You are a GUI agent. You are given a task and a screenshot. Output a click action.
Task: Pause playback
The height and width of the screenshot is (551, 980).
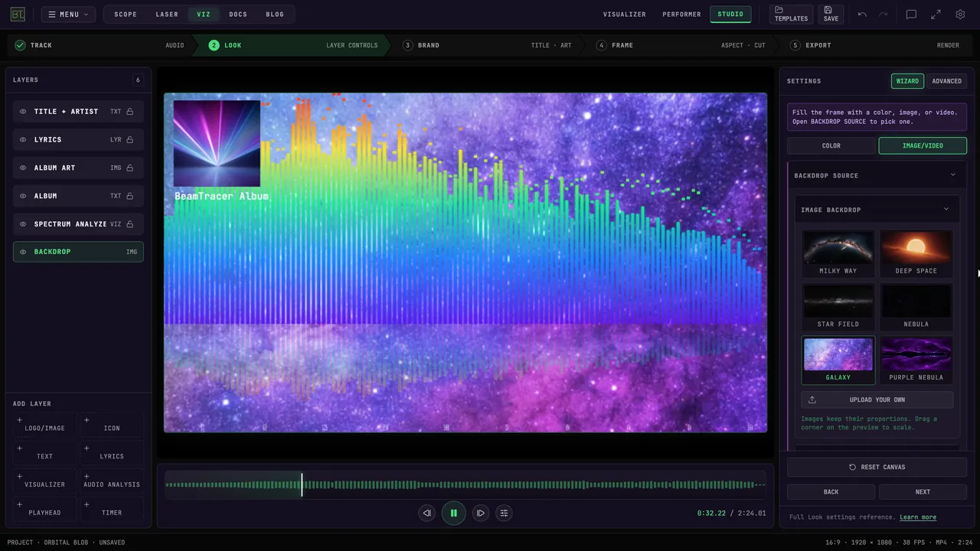click(x=453, y=513)
